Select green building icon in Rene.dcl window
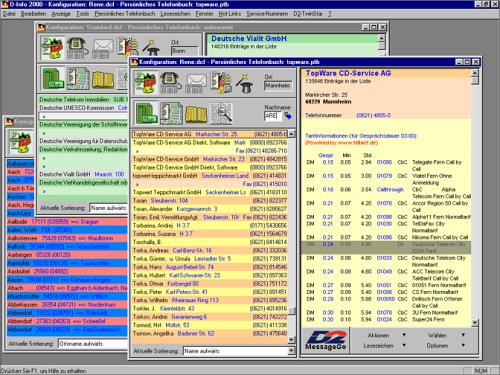 pos(146,113)
